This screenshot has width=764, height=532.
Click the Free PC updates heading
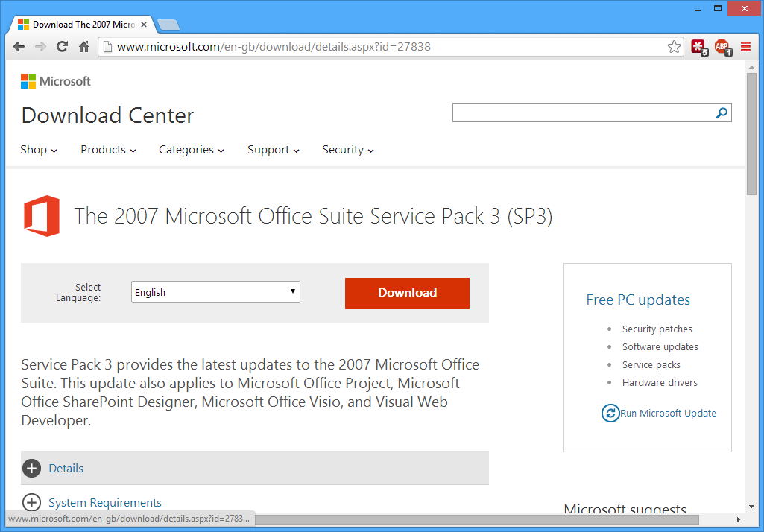638,300
